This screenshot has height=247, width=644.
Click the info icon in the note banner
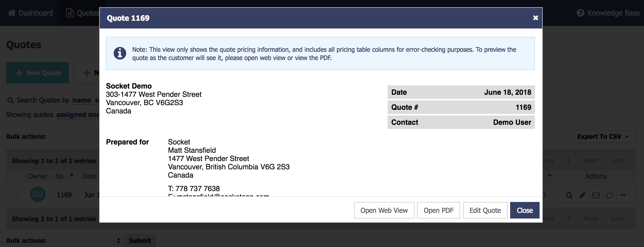point(120,53)
